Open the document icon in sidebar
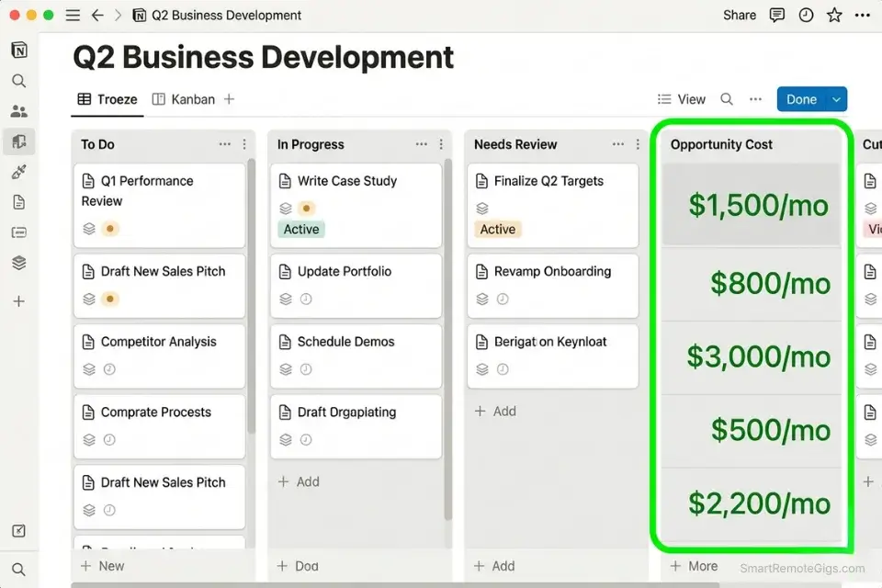882x588 pixels. [x=19, y=202]
